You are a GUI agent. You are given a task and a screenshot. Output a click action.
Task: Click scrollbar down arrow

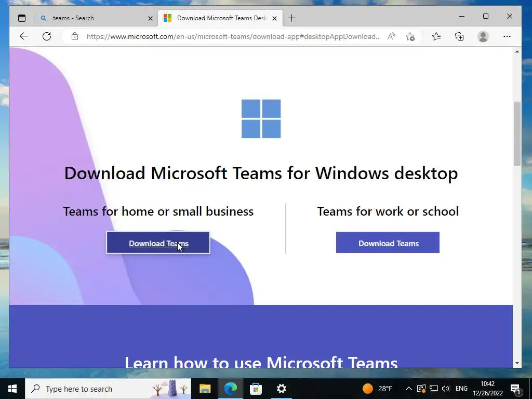click(x=517, y=363)
